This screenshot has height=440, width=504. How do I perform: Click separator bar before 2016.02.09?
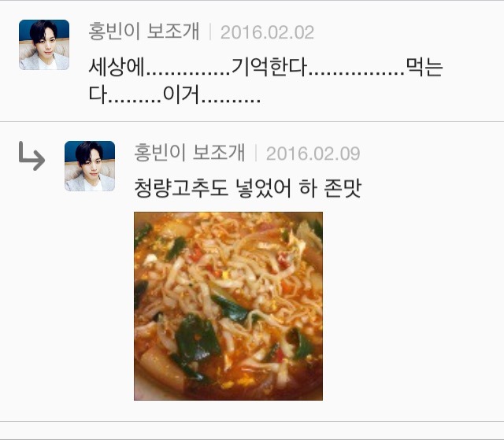pyautogui.click(x=256, y=153)
